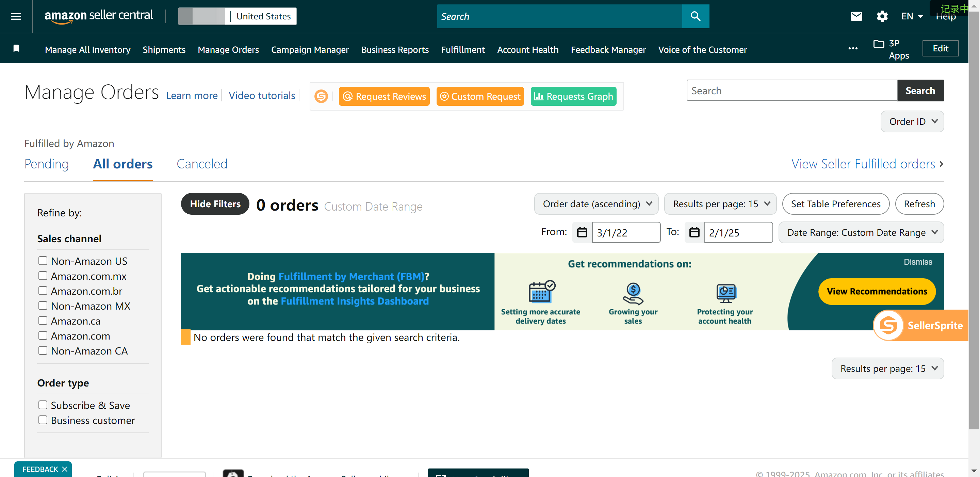This screenshot has width=980, height=477.
Task: Open the Video tutorials link
Action: (261, 96)
